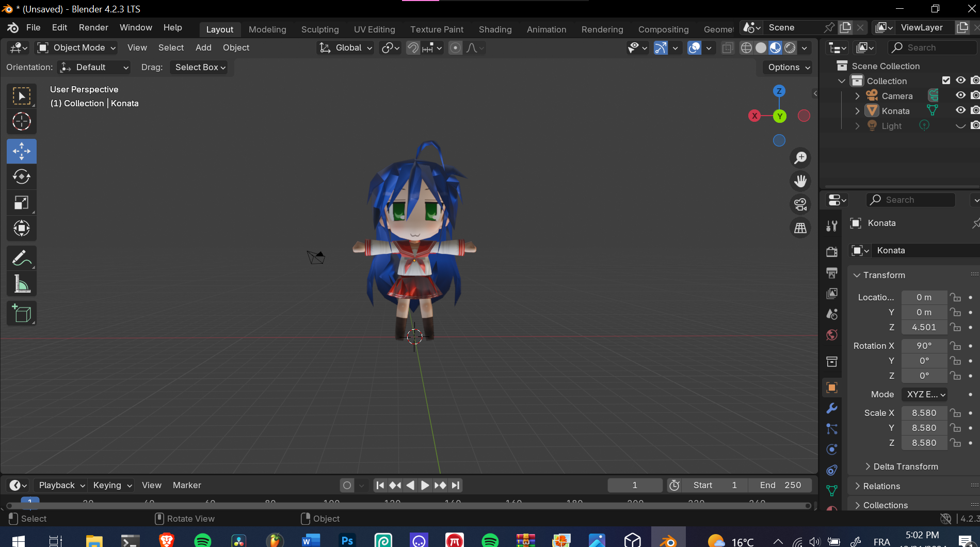Open the Object Mode dropdown
Viewport: 980px width, 547px height.
pos(76,48)
